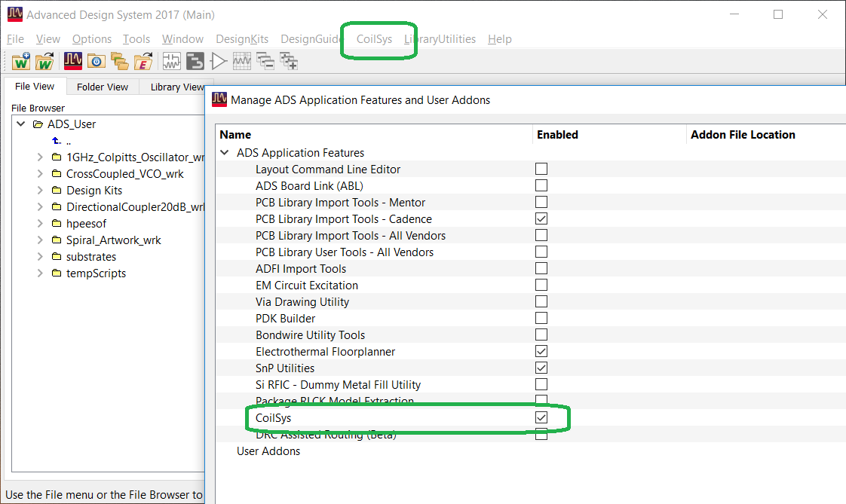Expand CrossCoupled_VCO_wrk folder
Screen dimensions: 846x504
(40, 173)
